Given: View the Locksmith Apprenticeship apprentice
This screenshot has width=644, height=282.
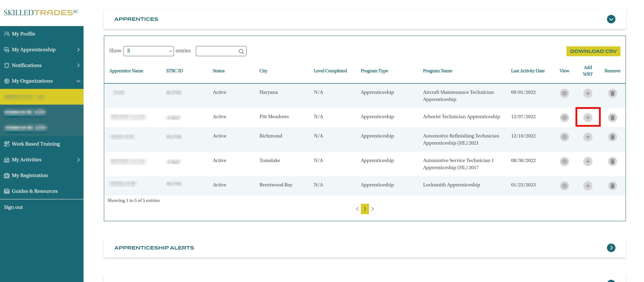Looking at the screenshot, I should [x=564, y=186].
